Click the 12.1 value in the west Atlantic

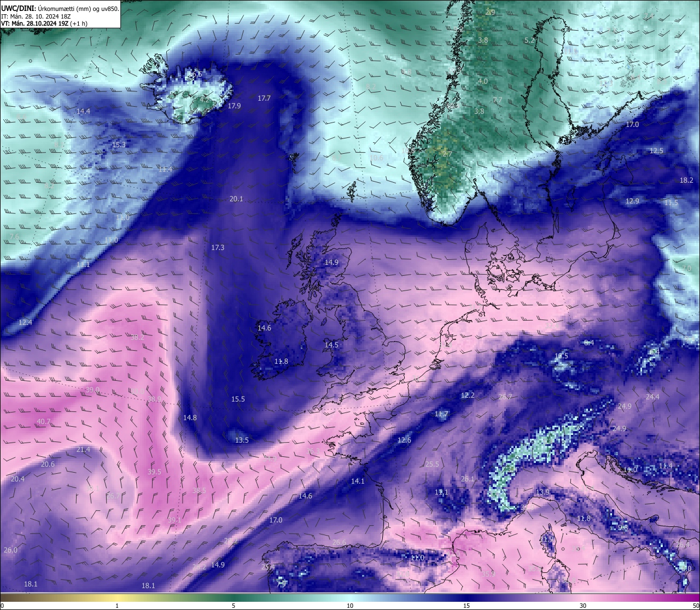tap(83, 264)
